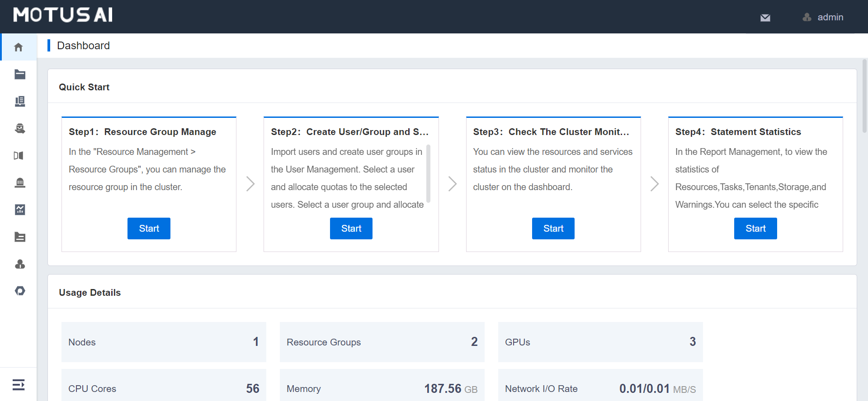
Task: Open the open-book sidebar icon
Action: (19, 156)
